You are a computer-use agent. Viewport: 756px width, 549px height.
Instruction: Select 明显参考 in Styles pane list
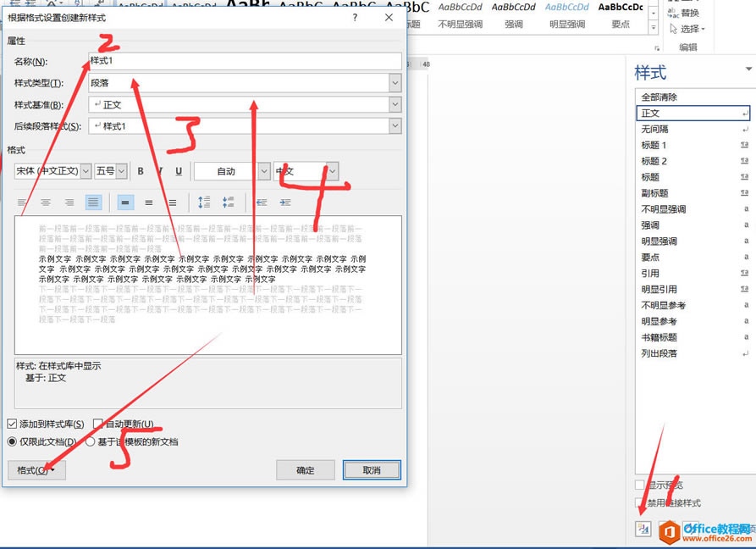pos(693,321)
